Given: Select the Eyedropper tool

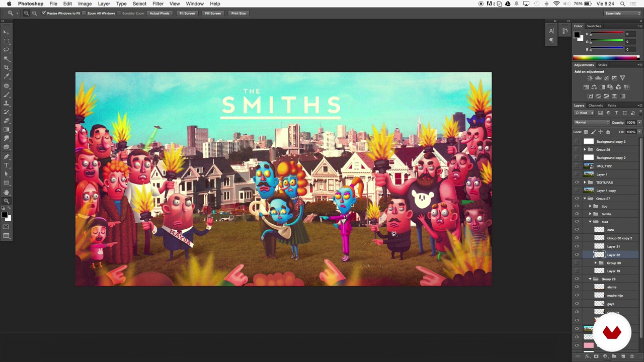Looking at the screenshot, I should click(7, 76).
